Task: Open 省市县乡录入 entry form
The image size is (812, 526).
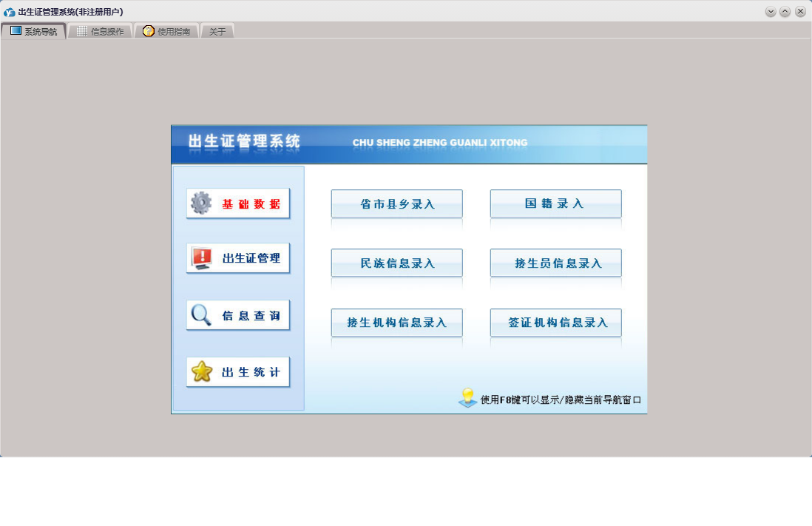Action: 396,203
